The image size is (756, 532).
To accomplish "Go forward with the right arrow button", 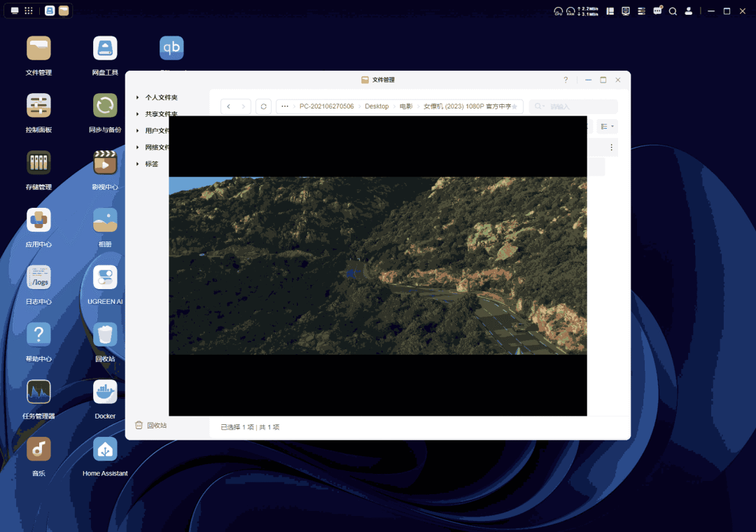I will [x=244, y=106].
